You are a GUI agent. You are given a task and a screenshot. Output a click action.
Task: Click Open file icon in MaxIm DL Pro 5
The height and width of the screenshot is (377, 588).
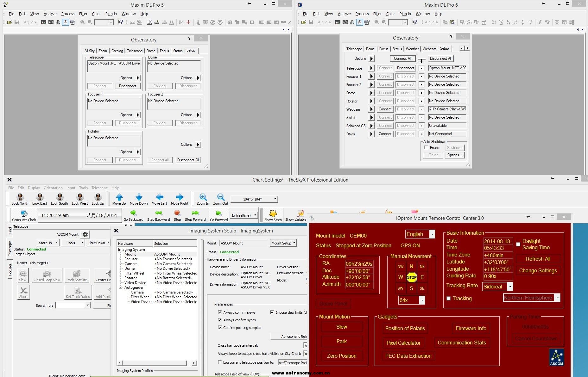[9, 22]
